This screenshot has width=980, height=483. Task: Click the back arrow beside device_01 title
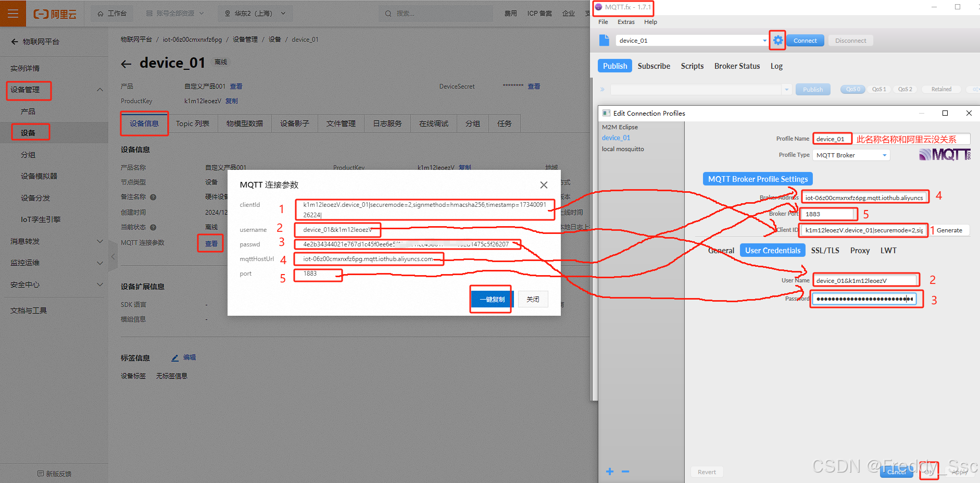click(x=126, y=64)
